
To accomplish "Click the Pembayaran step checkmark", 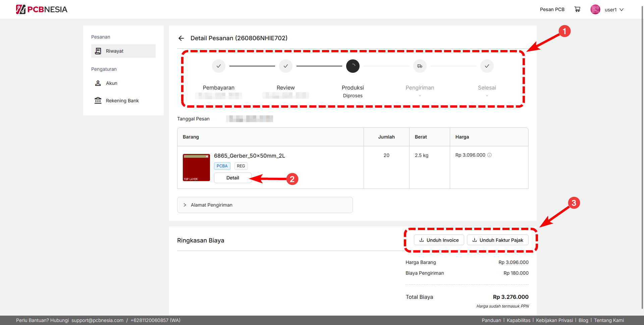I will (219, 66).
